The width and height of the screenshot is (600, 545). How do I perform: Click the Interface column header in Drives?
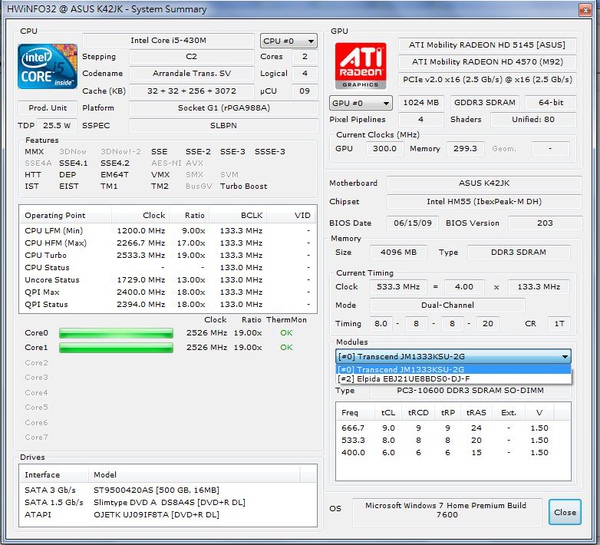pos(54,475)
